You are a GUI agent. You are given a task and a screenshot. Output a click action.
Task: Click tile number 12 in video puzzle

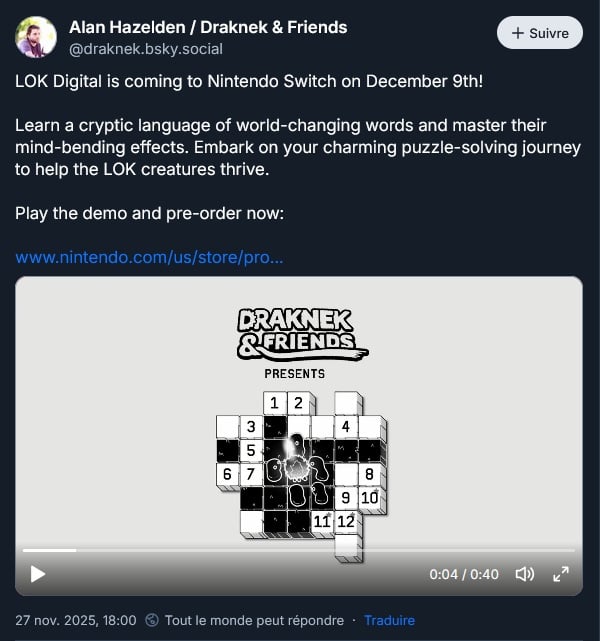pos(346,521)
